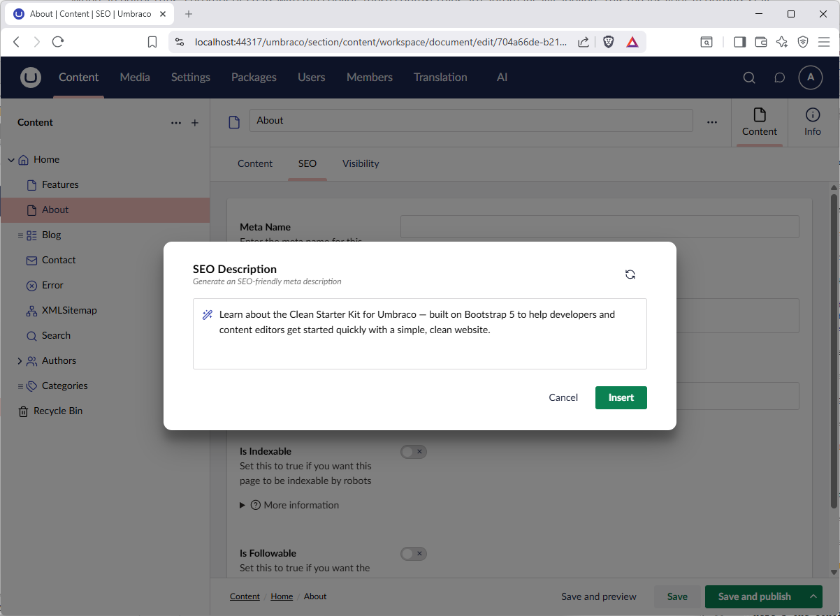This screenshot has height=616, width=840.
Task: Click the magic wand icon in the description box
Action: point(207,314)
